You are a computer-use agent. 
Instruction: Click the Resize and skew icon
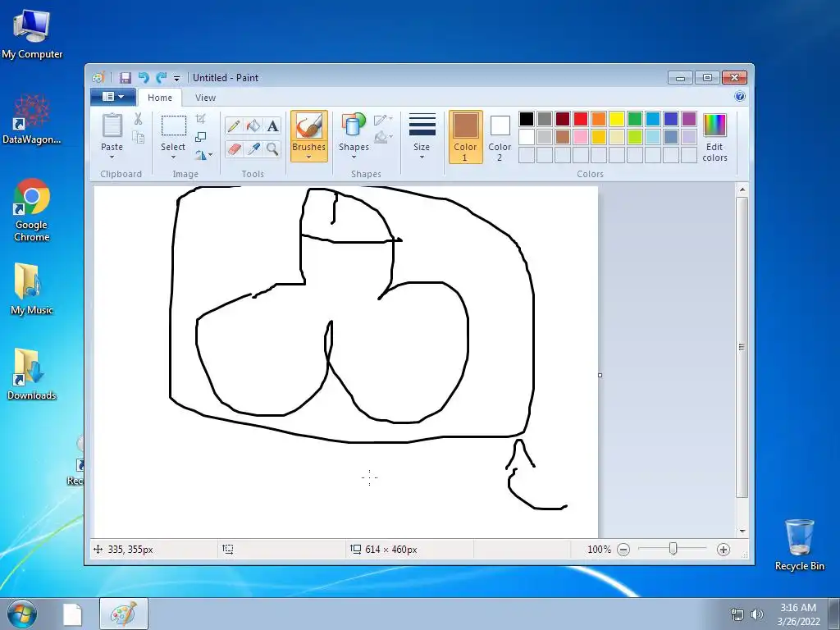tap(201, 137)
